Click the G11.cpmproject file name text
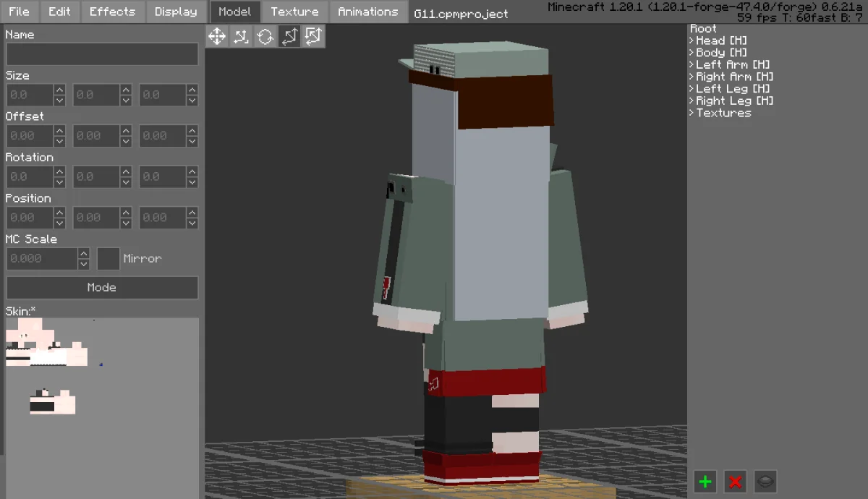 coord(461,14)
